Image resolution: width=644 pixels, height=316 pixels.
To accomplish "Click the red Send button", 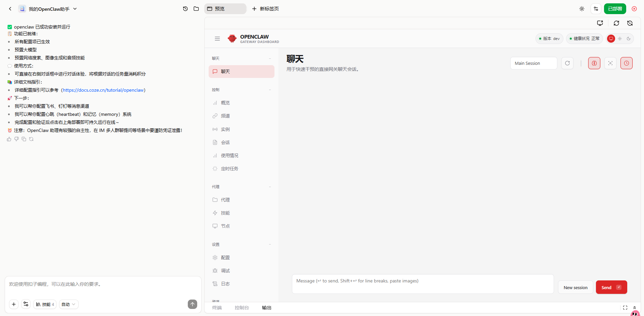I will [x=611, y=287].
